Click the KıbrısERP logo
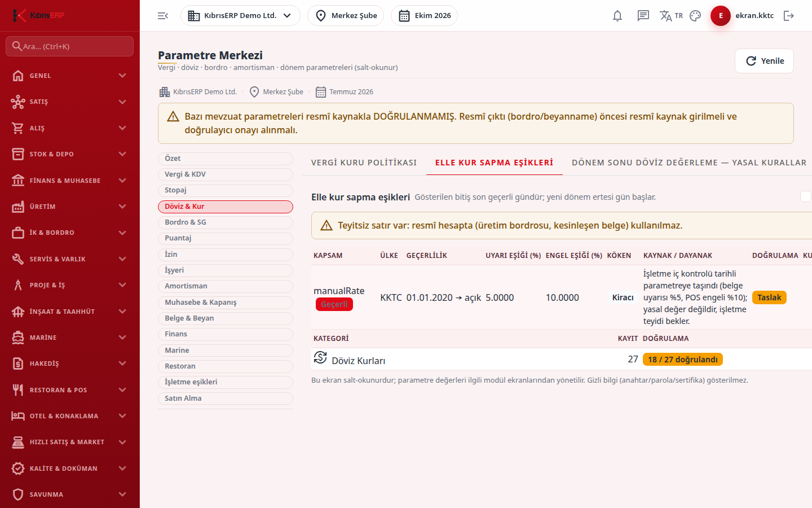The height and width of the screenshot is (508, 812). (x=38, y=15)
